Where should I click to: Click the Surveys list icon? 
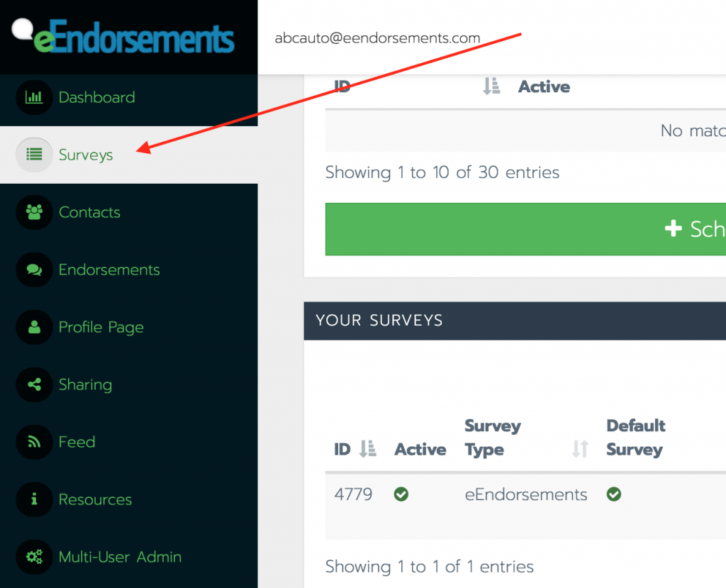pos(34,155)
